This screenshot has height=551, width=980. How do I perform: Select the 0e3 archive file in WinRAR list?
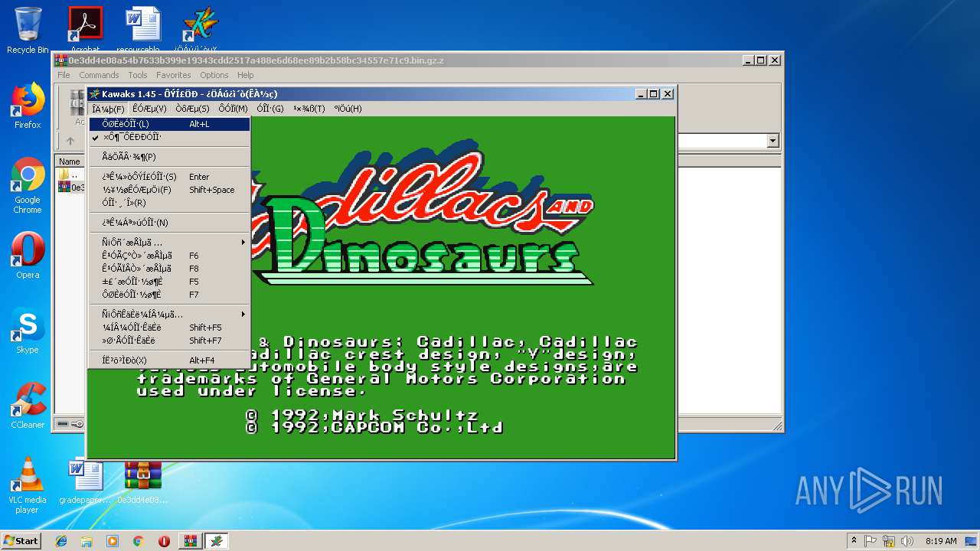pos(71,187)
